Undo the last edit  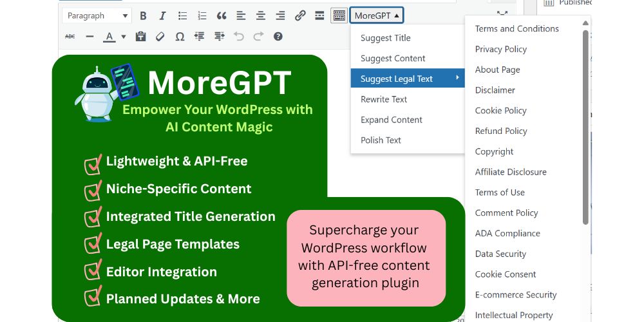[x=239, y=37]
